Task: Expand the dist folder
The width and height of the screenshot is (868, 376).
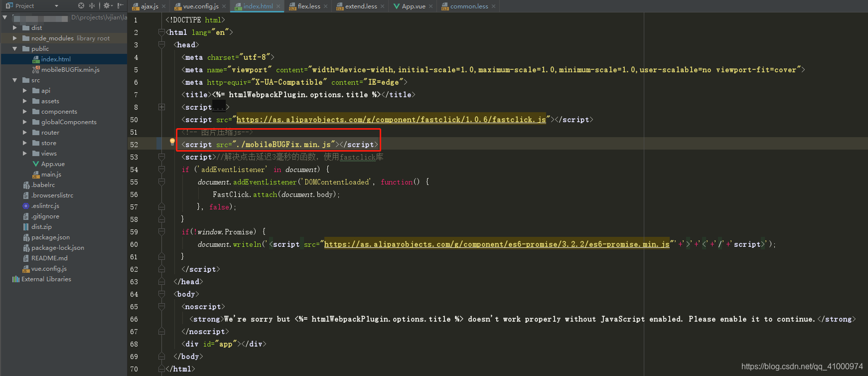Action: point(15,28)
